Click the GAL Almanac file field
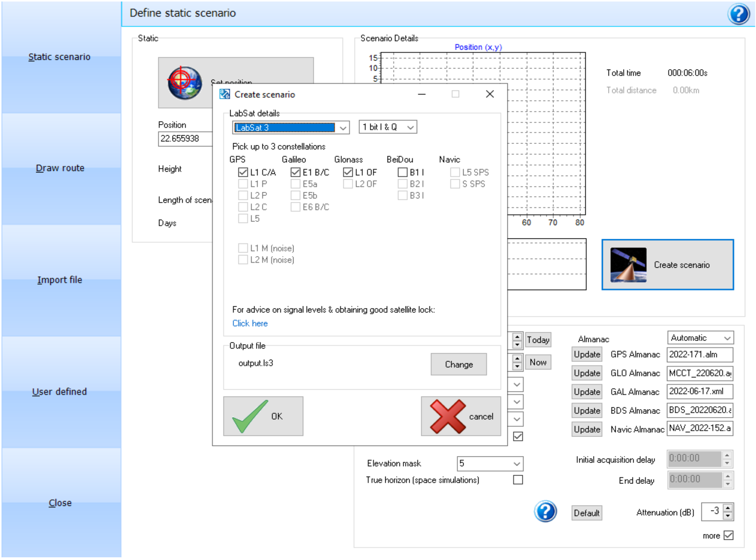The image size is (756, 560). pos(700,391)
